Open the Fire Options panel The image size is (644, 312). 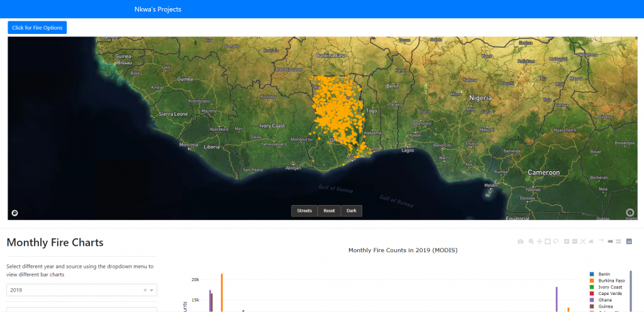pos(37,28)
